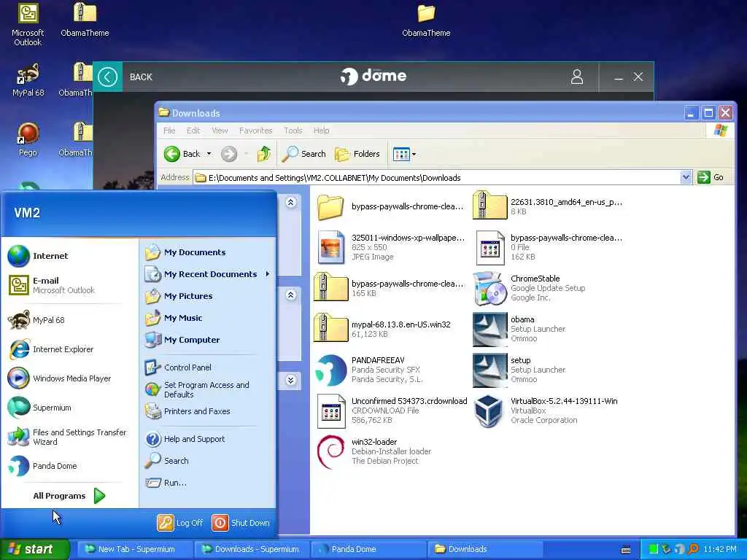Click the Search toolbar button
The width and height of the screenshot is (747, 560).
pos(304,154)
